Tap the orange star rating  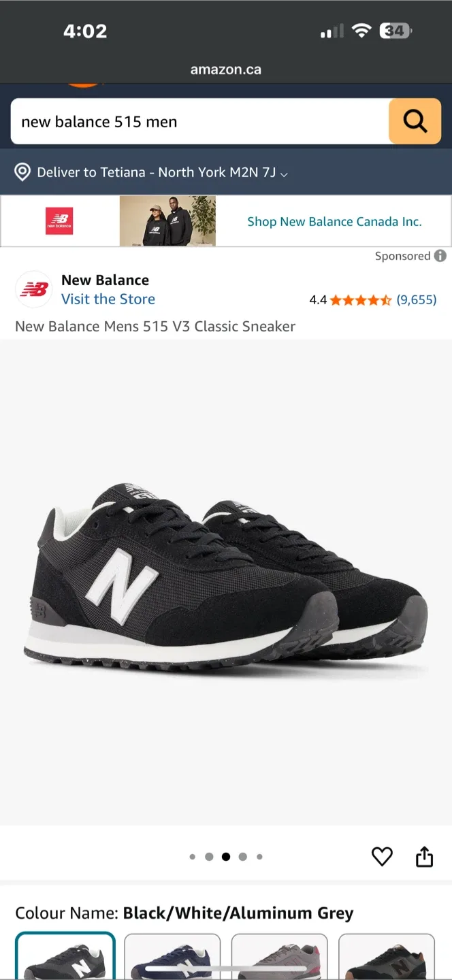click(361, 299)
